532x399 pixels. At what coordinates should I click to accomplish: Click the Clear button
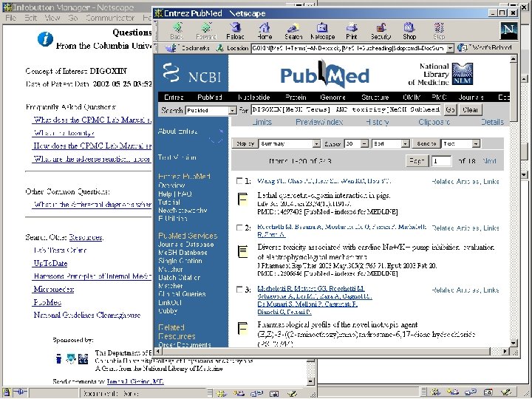tap(470, 110)
